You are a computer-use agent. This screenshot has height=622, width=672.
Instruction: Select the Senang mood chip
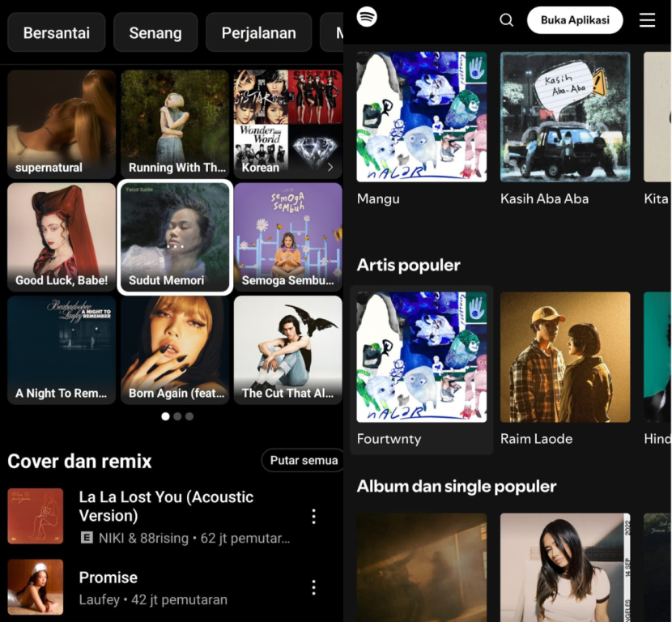click(155, 33)
